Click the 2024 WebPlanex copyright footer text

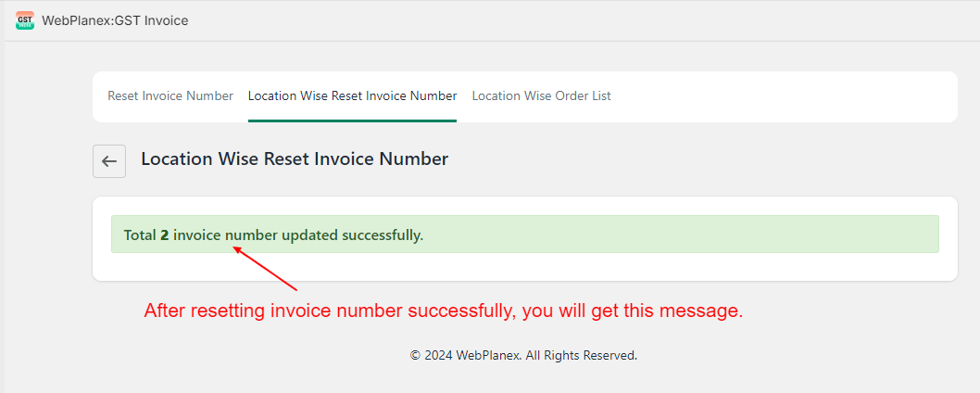(523, 355)
